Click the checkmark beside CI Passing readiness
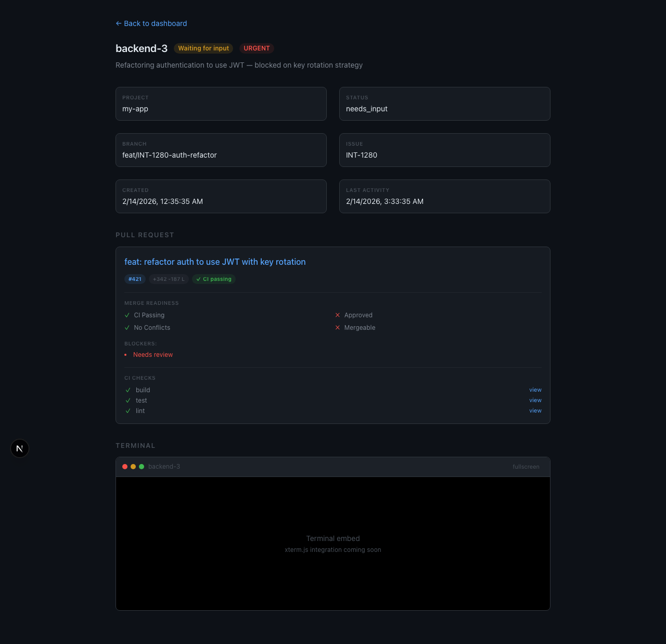666x644 pixels. tap(127, 315)
